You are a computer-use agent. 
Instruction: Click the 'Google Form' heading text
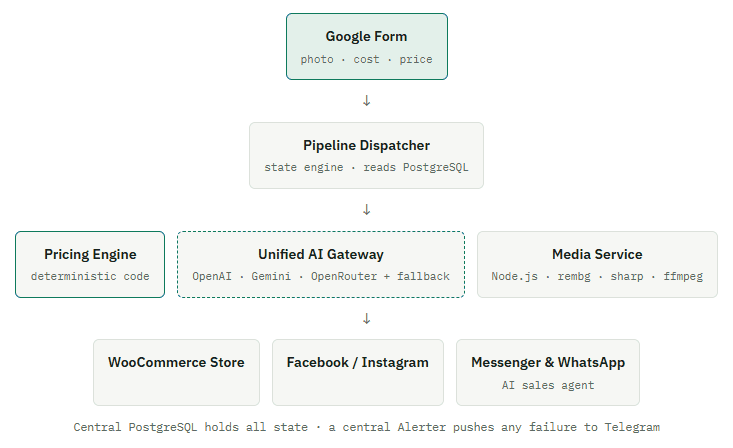click(366, 36)
